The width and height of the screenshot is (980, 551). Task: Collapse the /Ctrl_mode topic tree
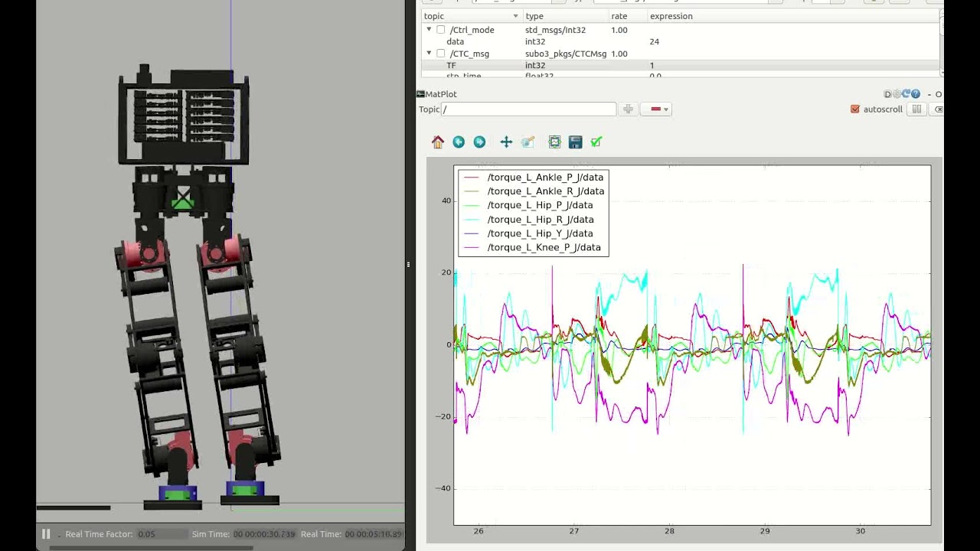[x=429, y=30]
